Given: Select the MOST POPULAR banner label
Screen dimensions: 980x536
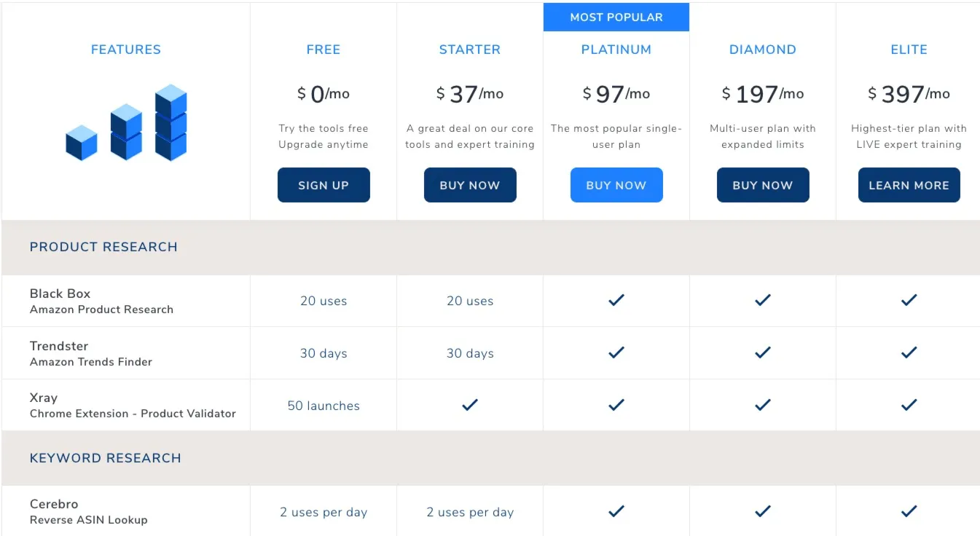Looking at the screenshot, I should click(x=616, y=17).
